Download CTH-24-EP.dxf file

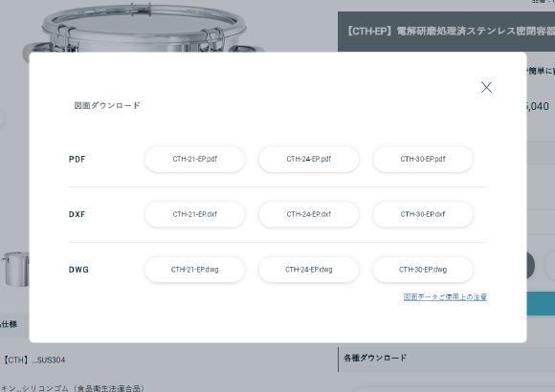(309, 214)
